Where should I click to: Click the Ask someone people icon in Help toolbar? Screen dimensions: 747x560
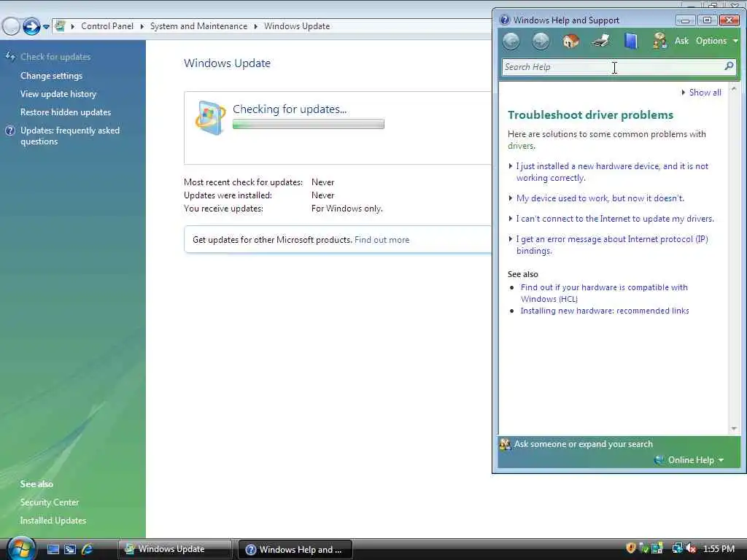click(659, 41)
